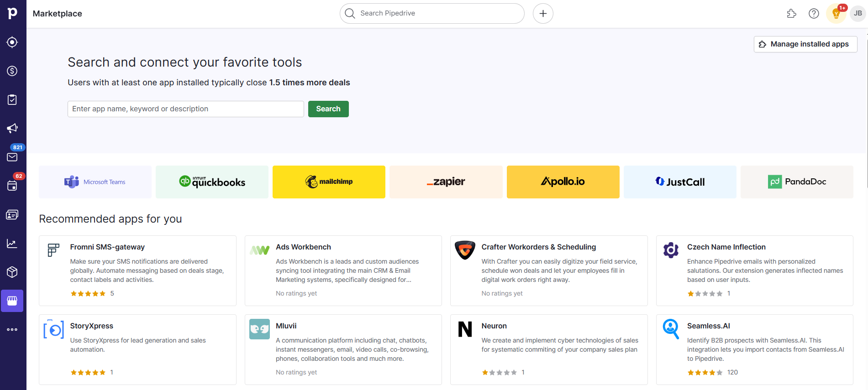Open the JB user account menu
This screenshot has height=390, width=868.
coord(858,14)
